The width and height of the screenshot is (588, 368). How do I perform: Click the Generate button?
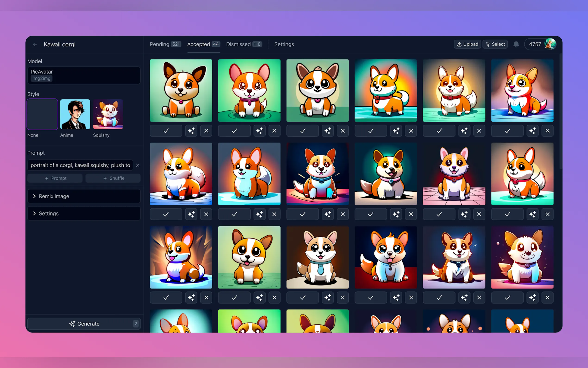pos(84,324)
